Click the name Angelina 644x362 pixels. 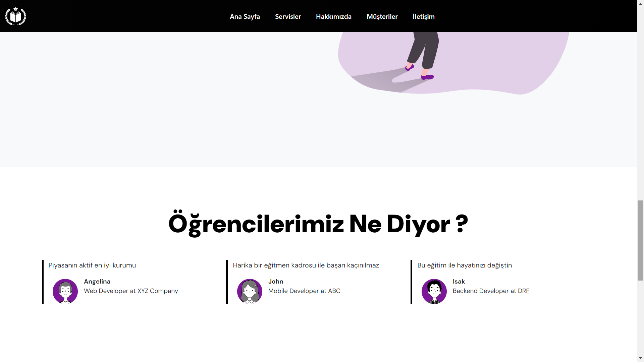pyautogui.click(x=97, y=282)
